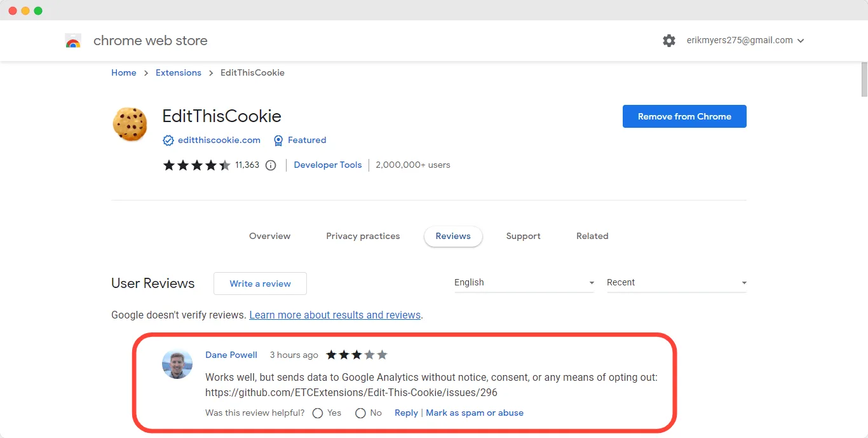Open the settings gear icon
This screenshot has height=438, width=868.
pyautogui.click(x=669, y=41)
